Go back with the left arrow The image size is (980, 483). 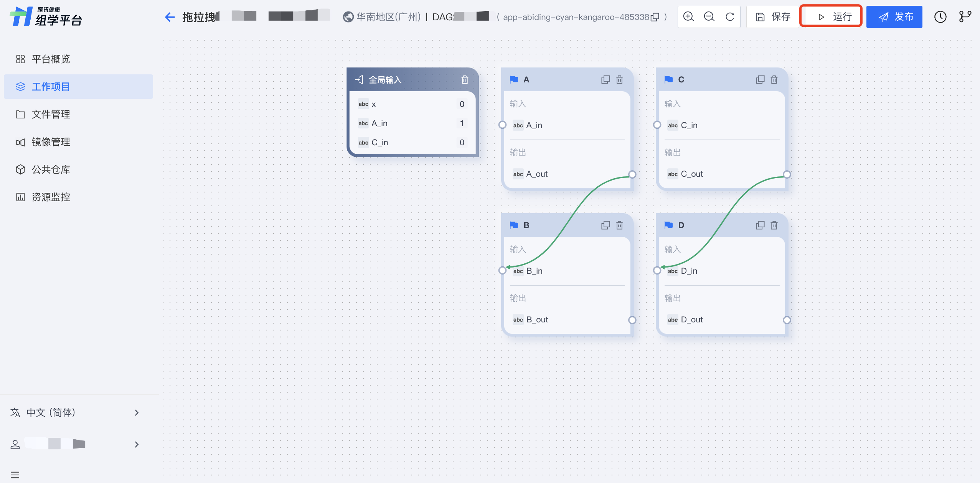click(170, 17)
